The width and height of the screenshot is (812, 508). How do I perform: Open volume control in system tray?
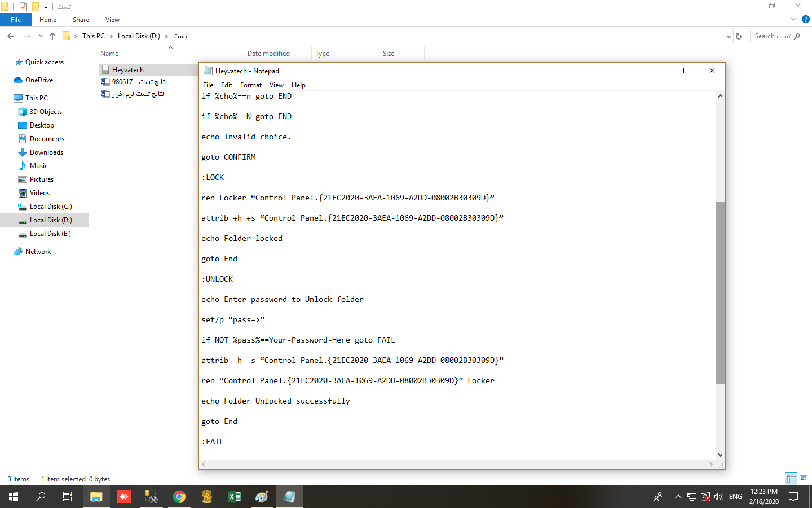pyautogui.click(x=718, y=497)
